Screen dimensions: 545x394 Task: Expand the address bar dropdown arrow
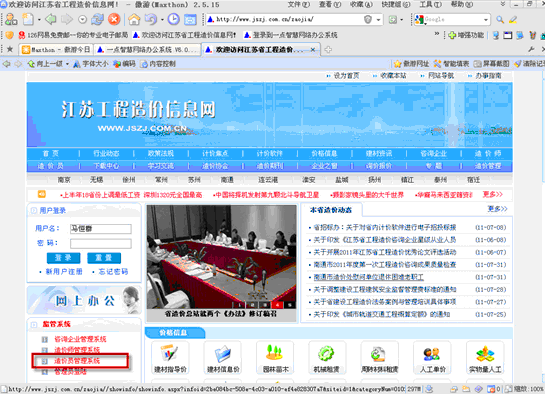(379, 20)
